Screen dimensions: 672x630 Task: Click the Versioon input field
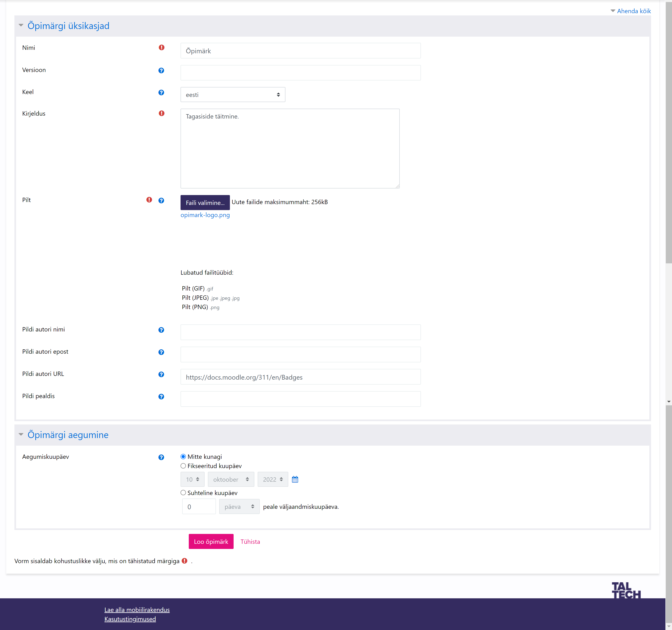(x=300, y=73)
